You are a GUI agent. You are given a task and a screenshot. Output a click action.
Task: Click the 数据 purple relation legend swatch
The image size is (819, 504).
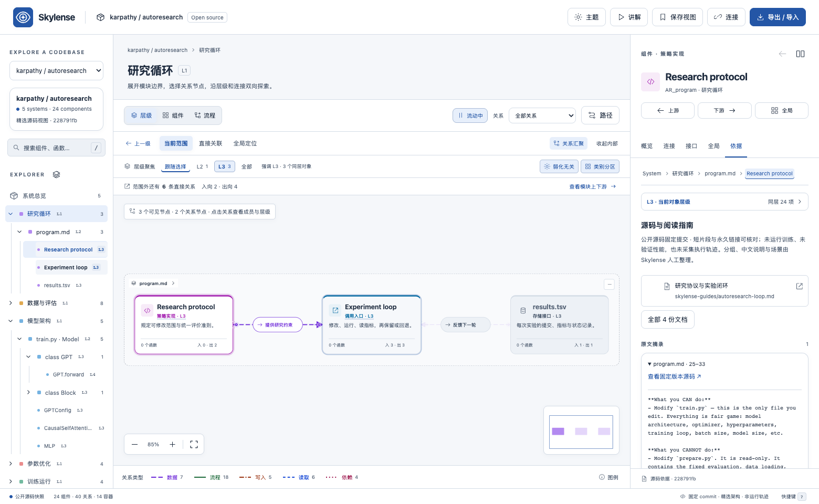point(157,477)
